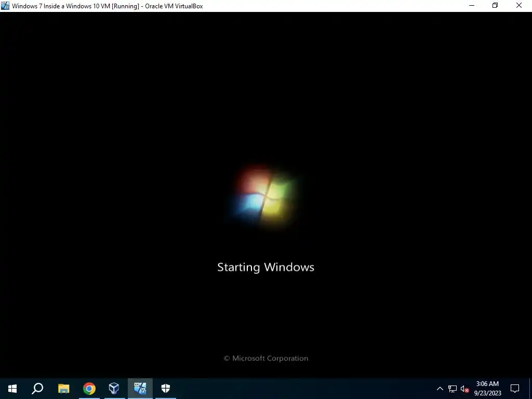532x399 pixels.
Task: Open VirtualBox Manager cube icon
Action: click(114, 389)
